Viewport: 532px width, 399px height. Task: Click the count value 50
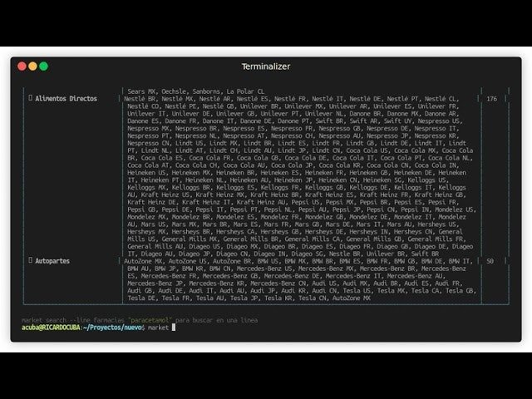coord(490,261)
